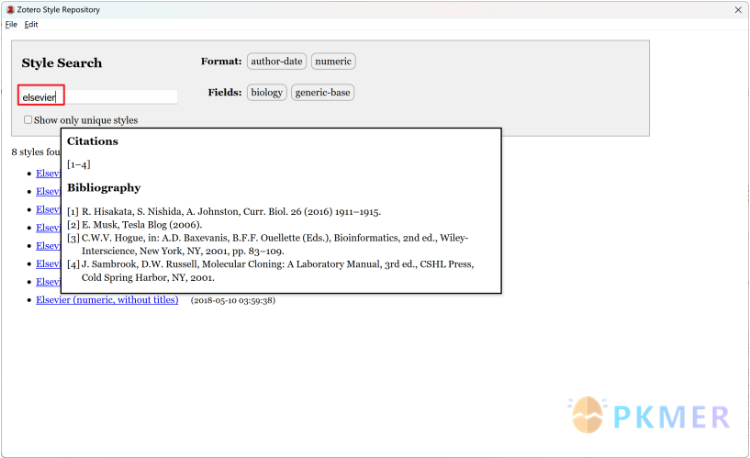Open the File menu
Screen dimensions: 750x458
tap(11, 24)
